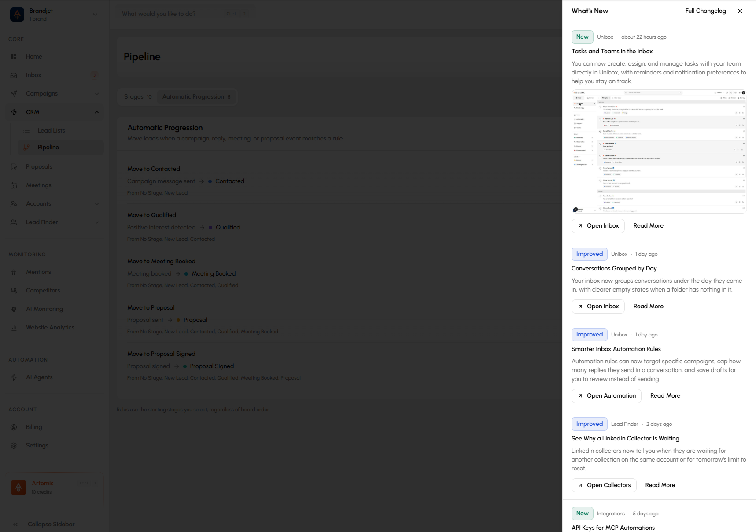
Task: Open Full Changelog link
Action: tap(705, 11)
